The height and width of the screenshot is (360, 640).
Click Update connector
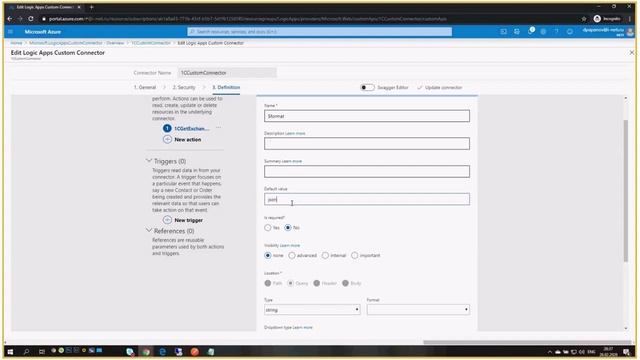(x=440, y=87)
